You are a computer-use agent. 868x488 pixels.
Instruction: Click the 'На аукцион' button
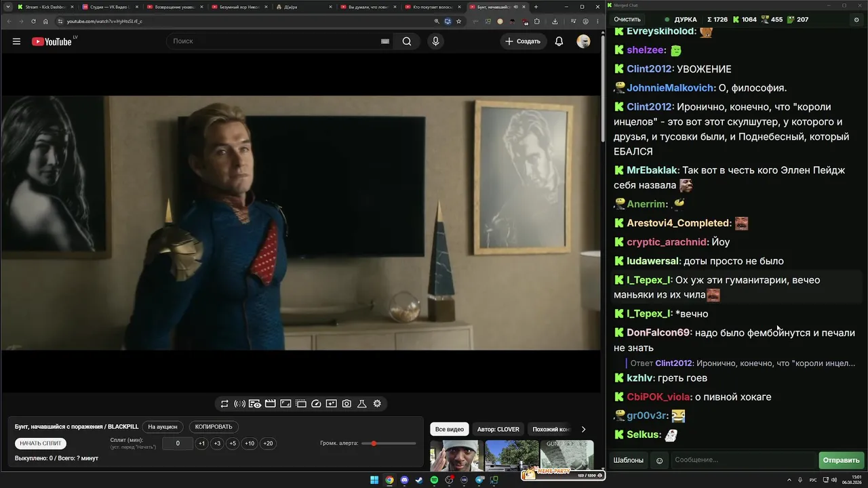[x=163, y=427]
